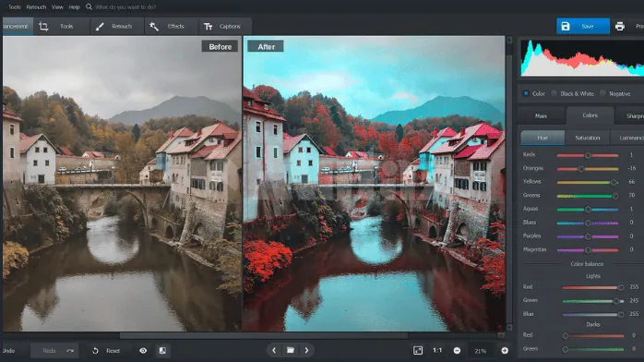
Task: Select the Luminance sub-tab
Action: pyautogui.click(x=627, y=138)
